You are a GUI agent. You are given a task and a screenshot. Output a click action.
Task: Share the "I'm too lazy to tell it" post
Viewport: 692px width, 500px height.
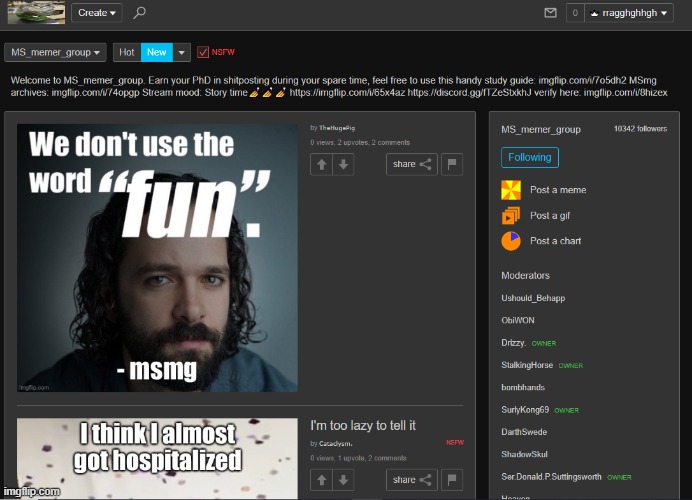[412, 480]
